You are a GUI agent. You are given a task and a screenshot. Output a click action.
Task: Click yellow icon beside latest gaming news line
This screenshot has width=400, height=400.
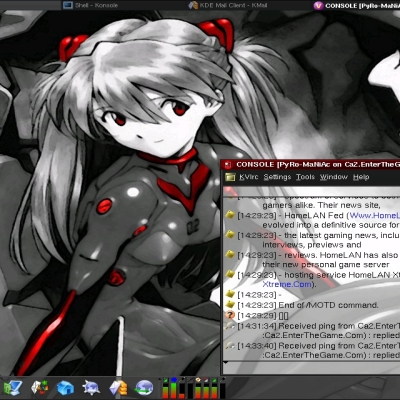pos(230,235)
